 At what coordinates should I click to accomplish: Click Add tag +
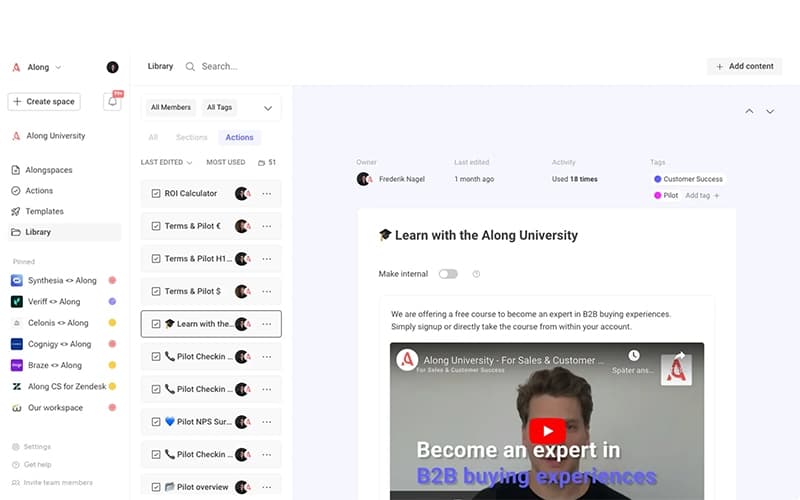(702, 195)
